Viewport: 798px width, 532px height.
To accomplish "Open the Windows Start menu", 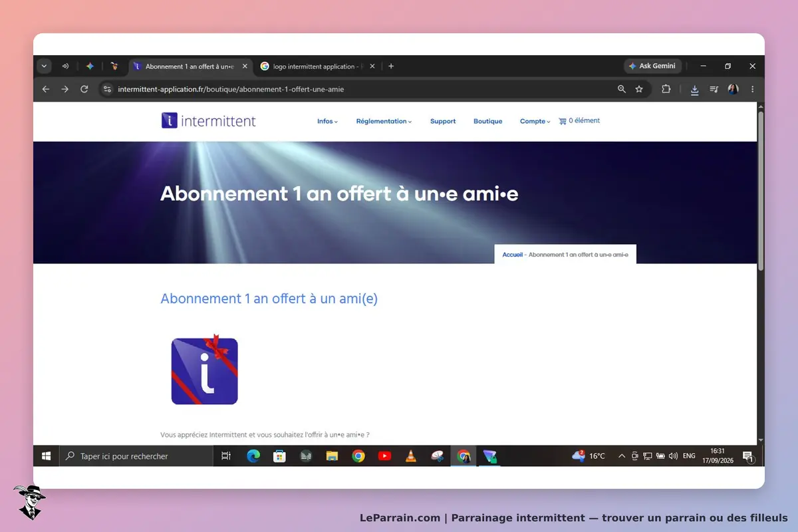I will tap(46, 456).
